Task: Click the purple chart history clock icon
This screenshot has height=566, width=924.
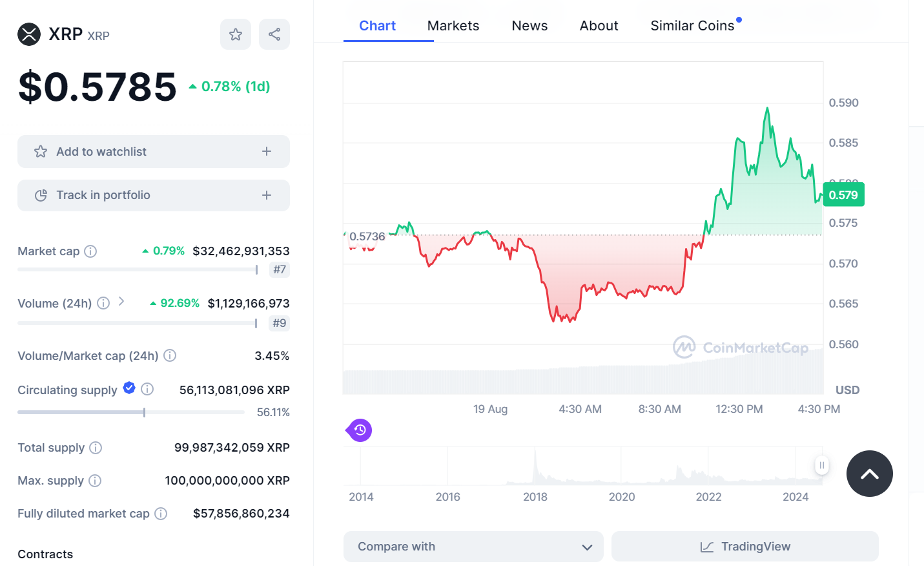Action: coord(360,430)
